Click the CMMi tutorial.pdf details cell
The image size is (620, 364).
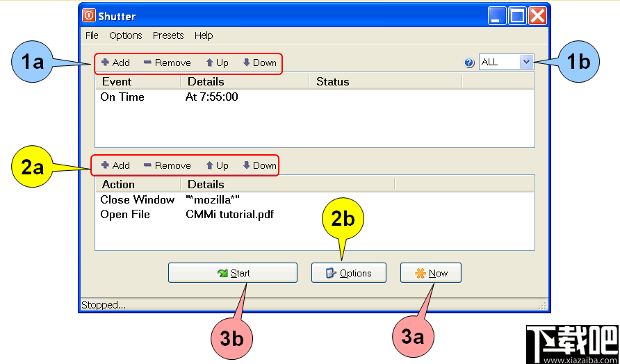click(230, 215)
